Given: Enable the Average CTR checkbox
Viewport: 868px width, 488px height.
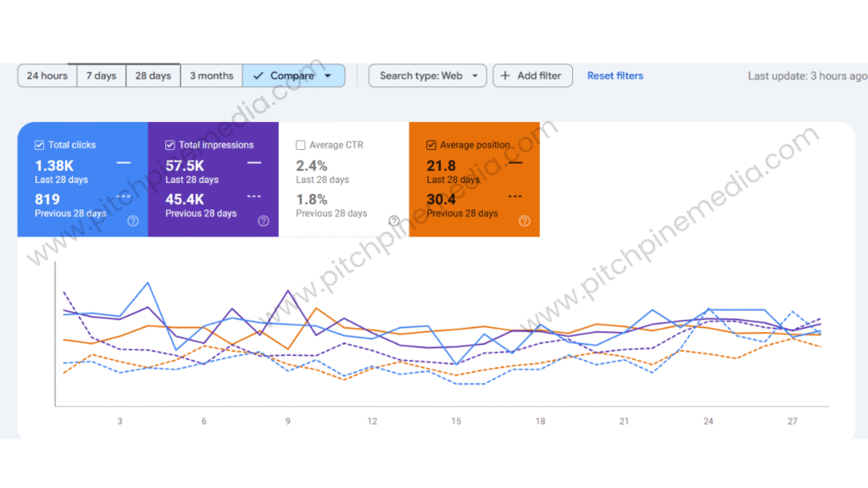Looking at the screenshot, I should pos(301,145).
